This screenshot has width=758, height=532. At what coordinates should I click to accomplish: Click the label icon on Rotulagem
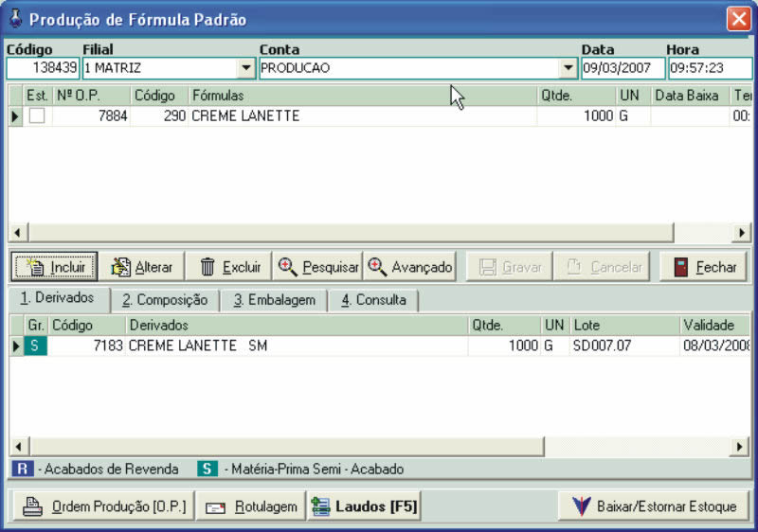pos(215,508)
